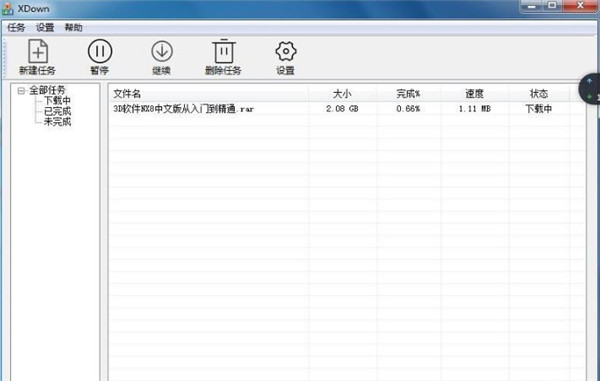Collapse the 全部任务 tree node
This screenshot has width=600, height=381.
tap(21, 91)
